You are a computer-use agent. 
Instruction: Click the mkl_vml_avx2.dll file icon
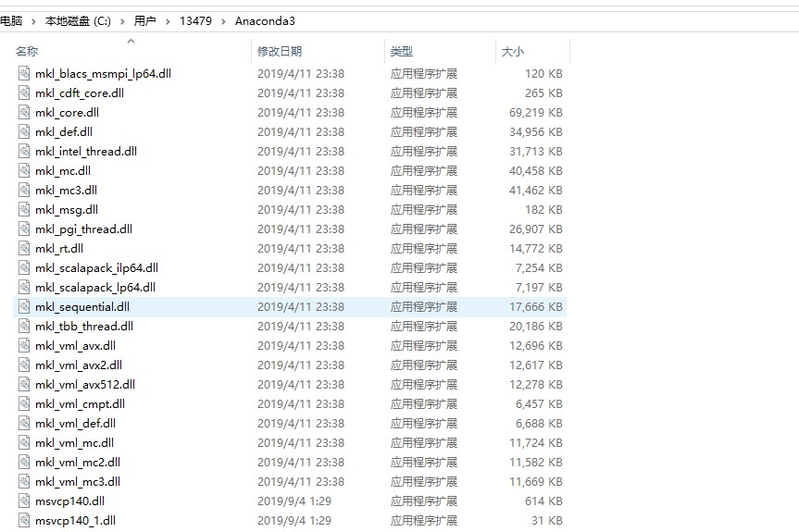coord(24,365)
